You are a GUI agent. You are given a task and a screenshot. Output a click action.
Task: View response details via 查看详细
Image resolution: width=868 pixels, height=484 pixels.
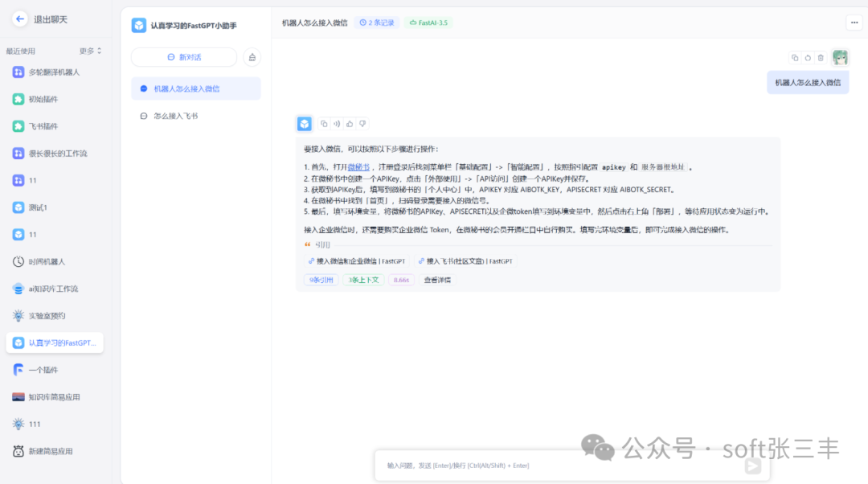coord(438,280)
